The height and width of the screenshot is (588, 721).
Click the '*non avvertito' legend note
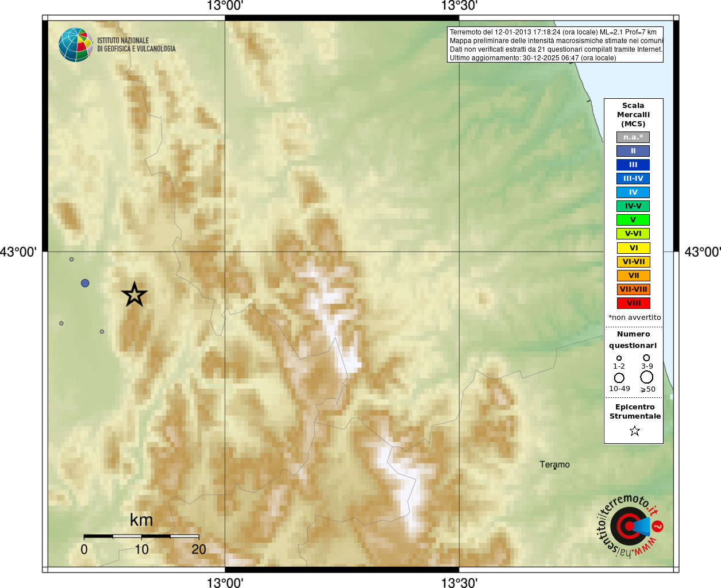pos(634,317)
